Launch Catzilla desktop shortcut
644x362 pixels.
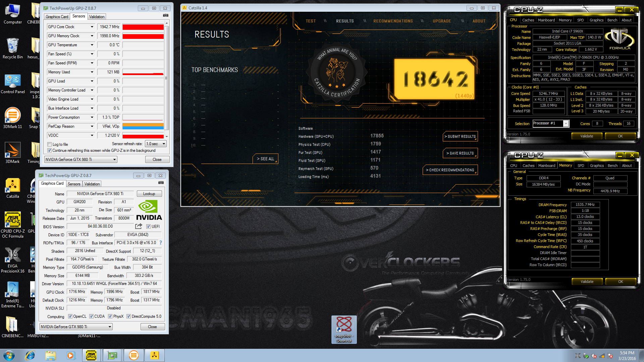click(x=13, y=188)
